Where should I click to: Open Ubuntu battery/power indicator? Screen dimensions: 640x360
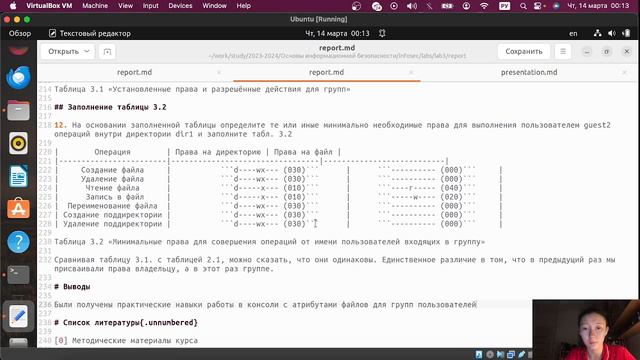coord(626,33)
